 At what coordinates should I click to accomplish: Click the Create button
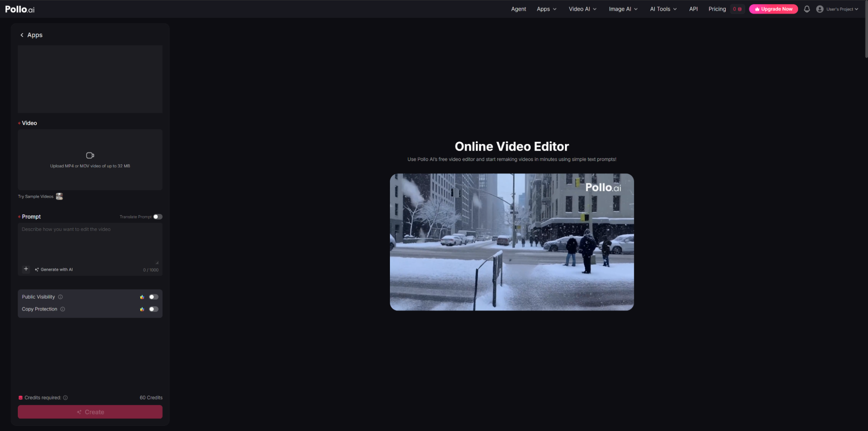[90, 412]
